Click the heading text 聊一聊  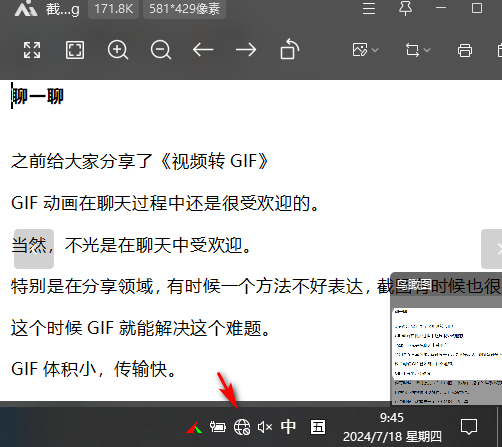[x=37, y=96]
